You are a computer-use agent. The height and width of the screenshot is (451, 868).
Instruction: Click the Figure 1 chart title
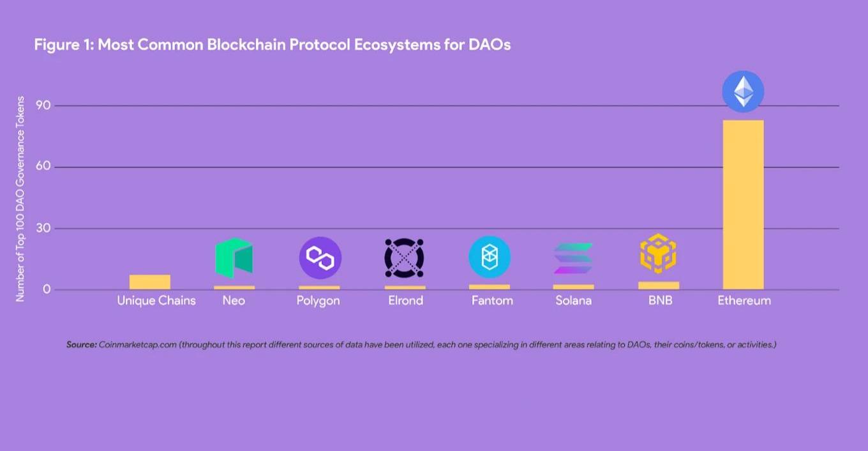[273, 45]
